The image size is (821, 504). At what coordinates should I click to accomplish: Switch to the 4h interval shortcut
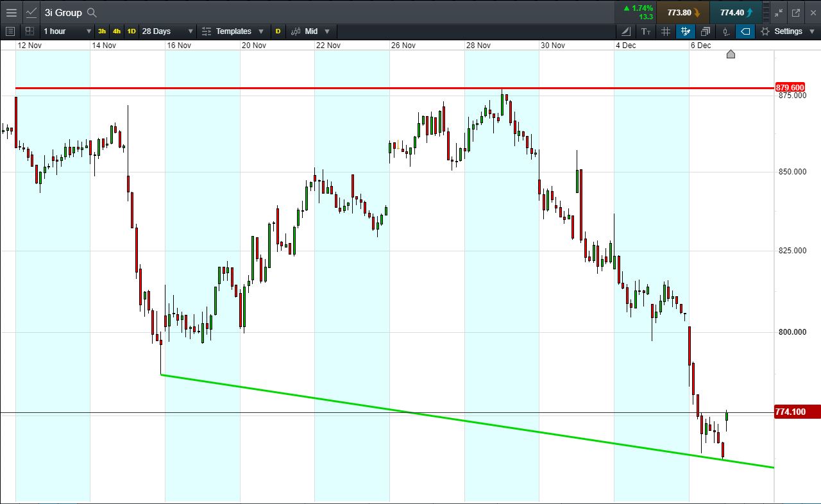[x=117, y=31]
